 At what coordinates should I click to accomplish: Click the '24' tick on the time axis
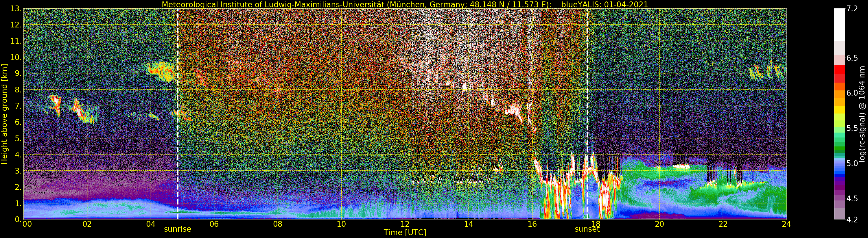pyautogui.click(x=786, y=224)
